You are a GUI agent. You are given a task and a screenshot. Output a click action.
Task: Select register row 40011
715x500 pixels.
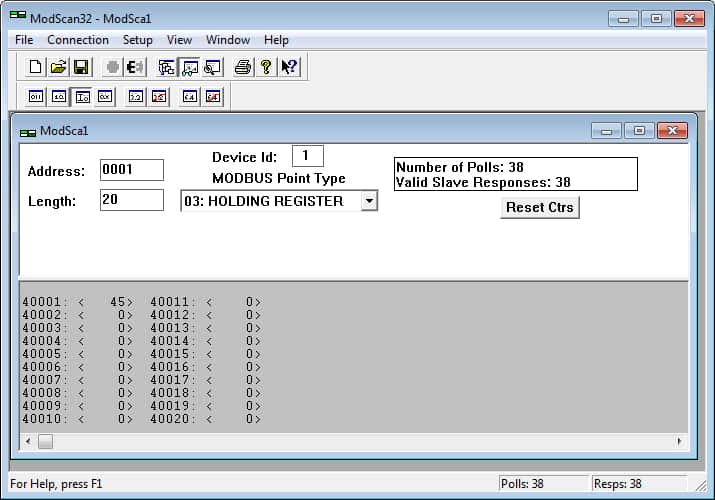tap(206, 302)
